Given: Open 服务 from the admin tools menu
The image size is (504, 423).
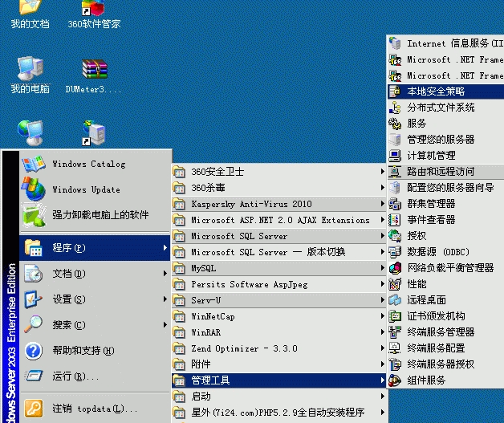Looking at the screenshot, I should 417,124.
